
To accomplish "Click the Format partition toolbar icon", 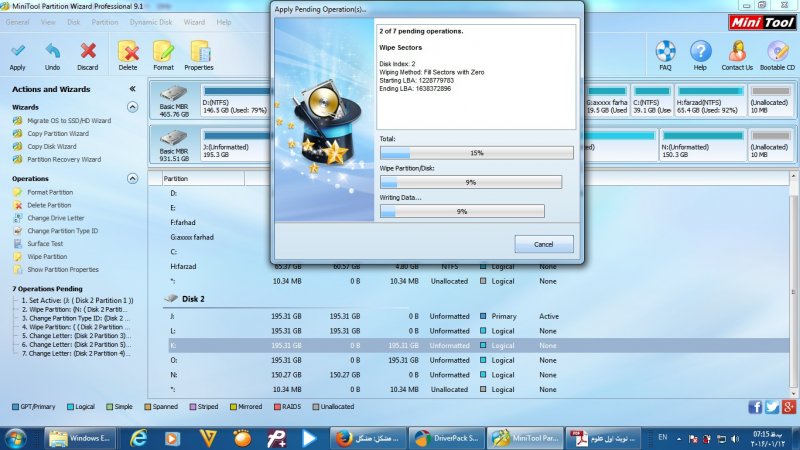I will point(163,51).
